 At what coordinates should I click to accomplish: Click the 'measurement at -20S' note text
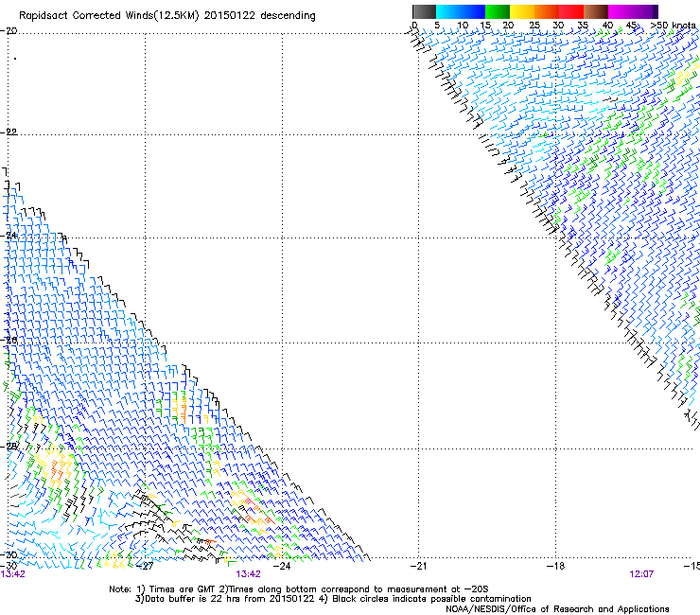tap(436, 589)
